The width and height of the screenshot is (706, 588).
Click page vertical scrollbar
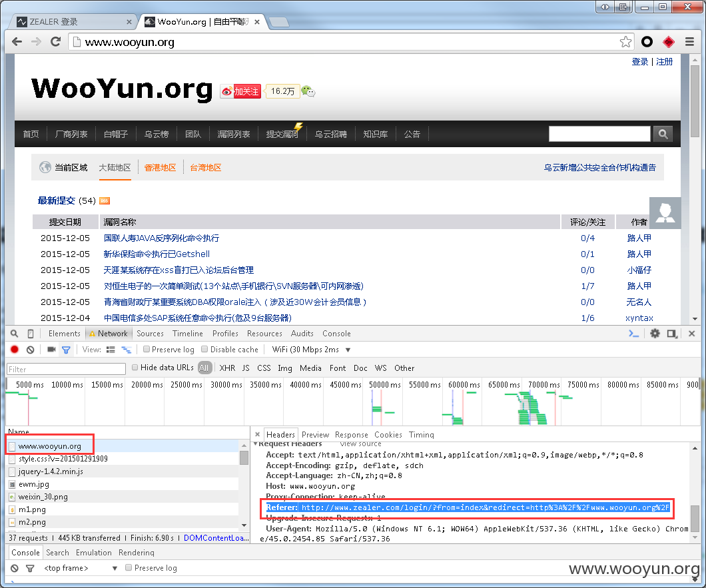point(695,101)
